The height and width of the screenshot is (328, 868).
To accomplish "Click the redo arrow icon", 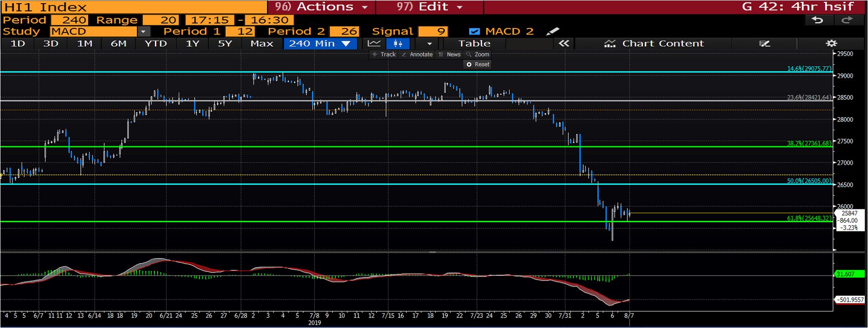I will [x=847, y=20].
